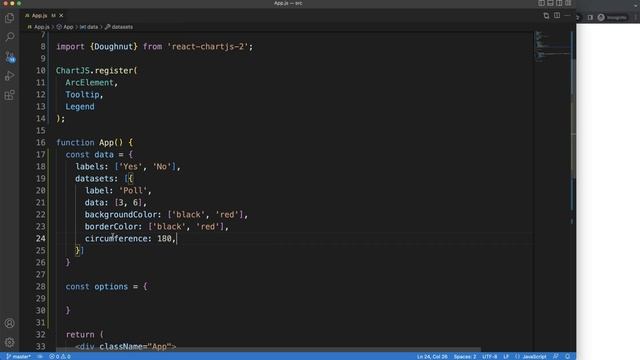
Task: Click 'circumference' on line 24
Action: coord(116,238)
